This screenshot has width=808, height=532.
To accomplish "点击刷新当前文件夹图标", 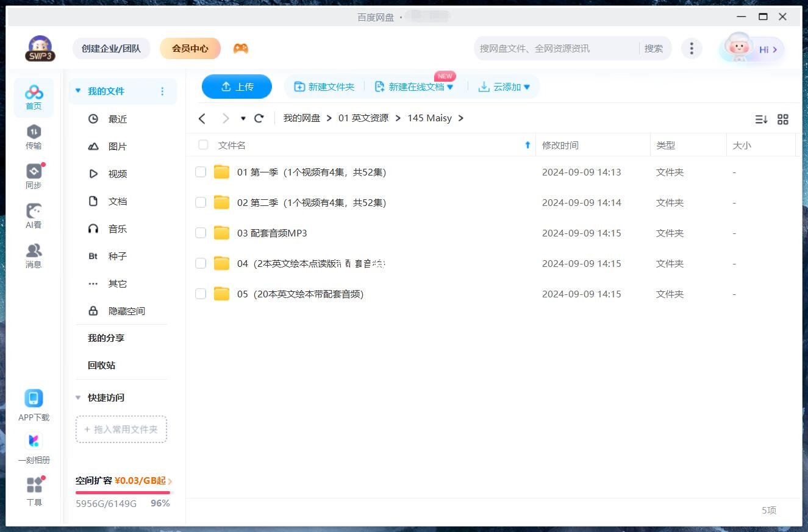I will pos(259,118).
